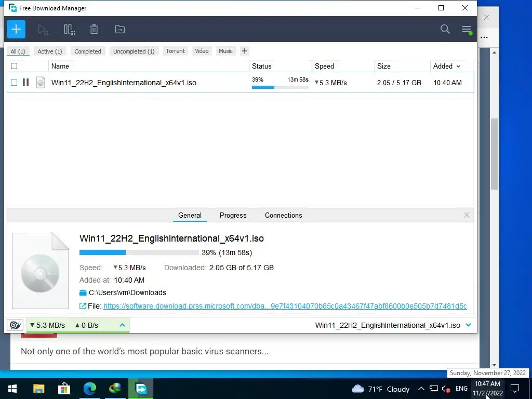Check the Win11 ISO download row checkbox
This screenshot has width=532, height=399.
(14, 83)
